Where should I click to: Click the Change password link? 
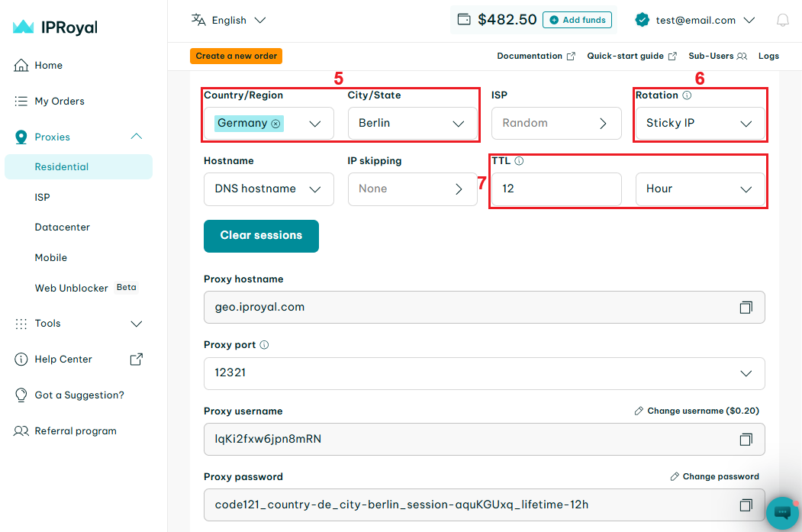[x=714, y=476]
